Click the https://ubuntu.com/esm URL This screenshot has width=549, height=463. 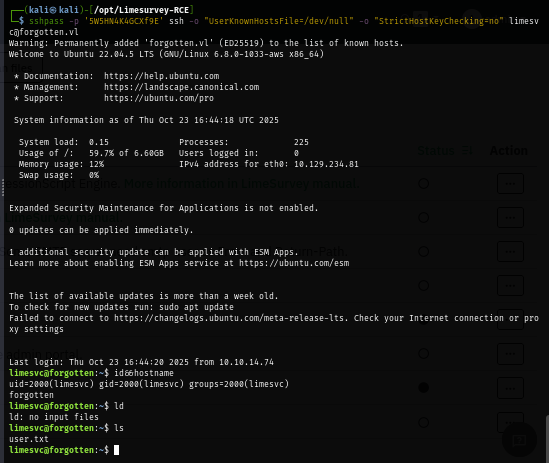(294, 263)
